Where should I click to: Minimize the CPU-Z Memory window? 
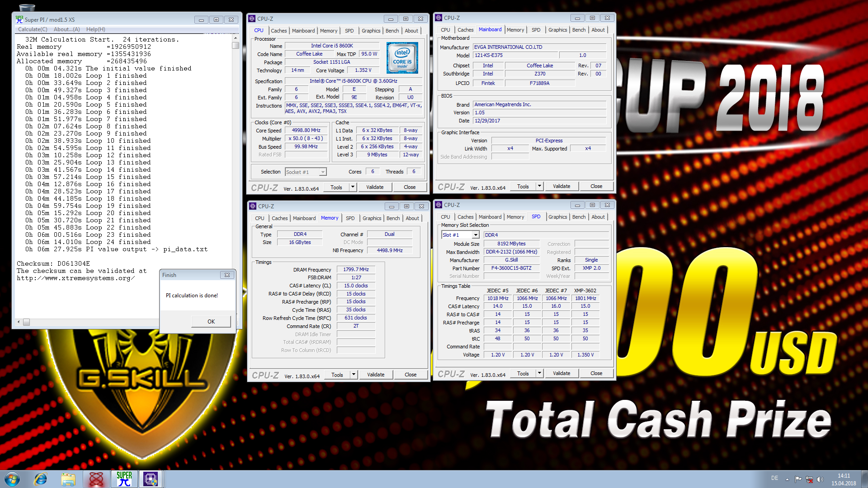pos(392,206)
